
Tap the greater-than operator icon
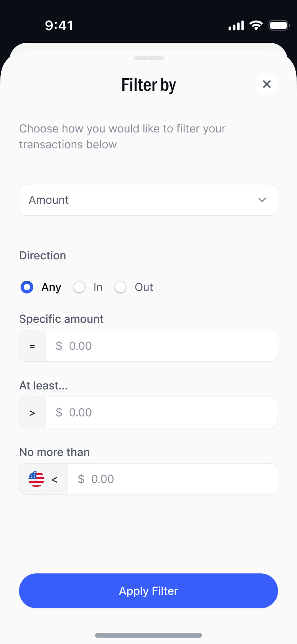pos(32,413)
